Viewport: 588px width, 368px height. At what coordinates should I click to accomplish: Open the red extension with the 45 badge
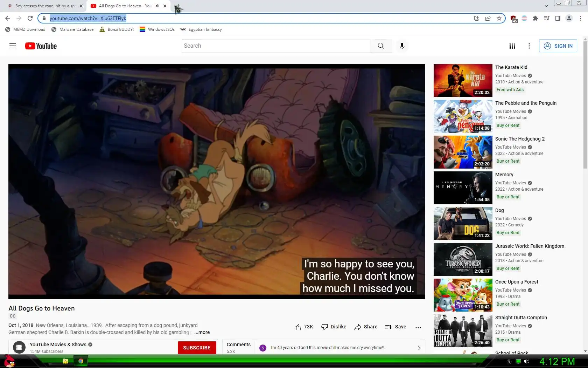pos(513,19)
